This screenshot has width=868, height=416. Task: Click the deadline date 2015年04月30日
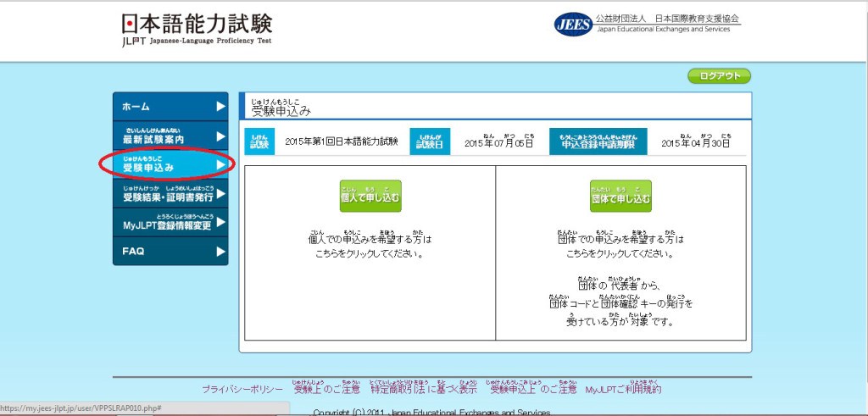coord(696,141)
